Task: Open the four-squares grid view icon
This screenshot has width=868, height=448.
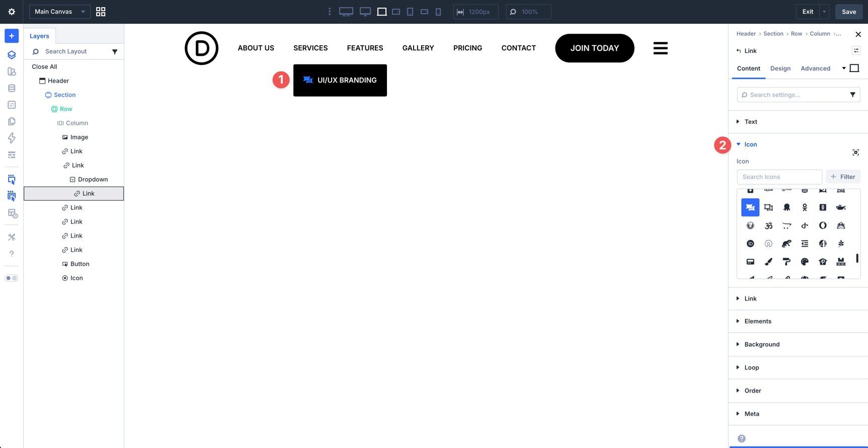Action: [101, 12]
